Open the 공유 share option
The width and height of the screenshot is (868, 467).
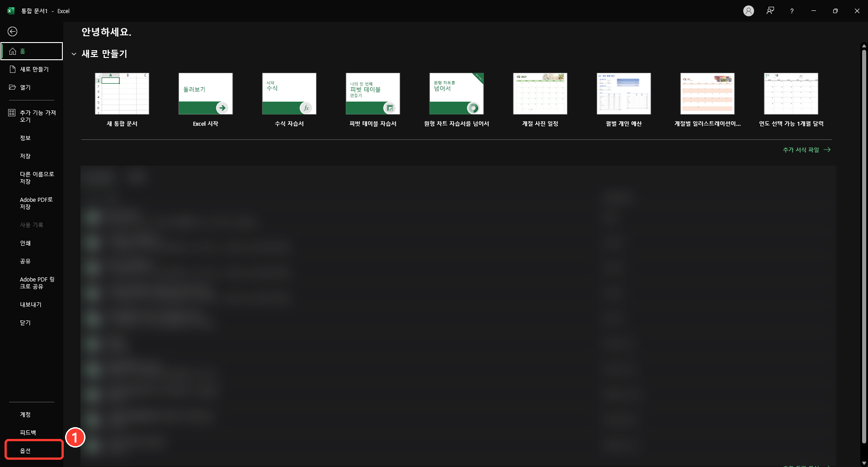(32, 261)
